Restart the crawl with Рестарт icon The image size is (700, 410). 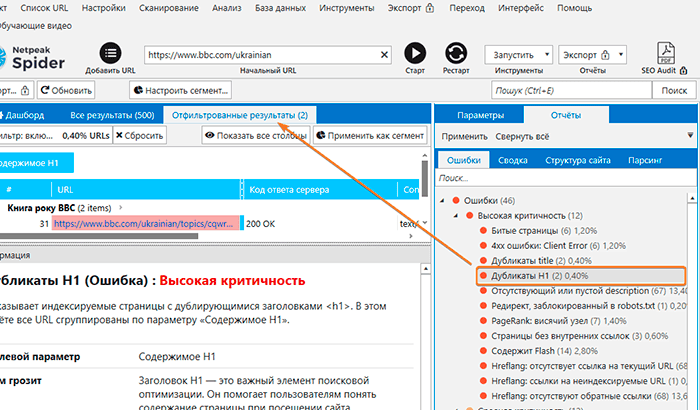[456, 54]
